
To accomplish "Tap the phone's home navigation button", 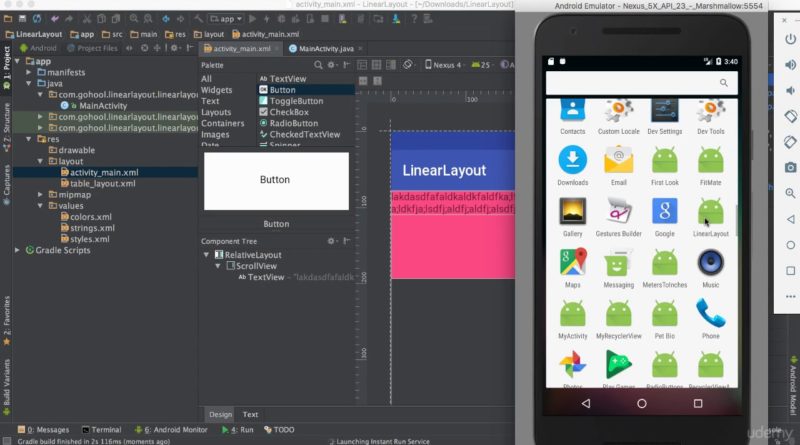I will point(642,404).
